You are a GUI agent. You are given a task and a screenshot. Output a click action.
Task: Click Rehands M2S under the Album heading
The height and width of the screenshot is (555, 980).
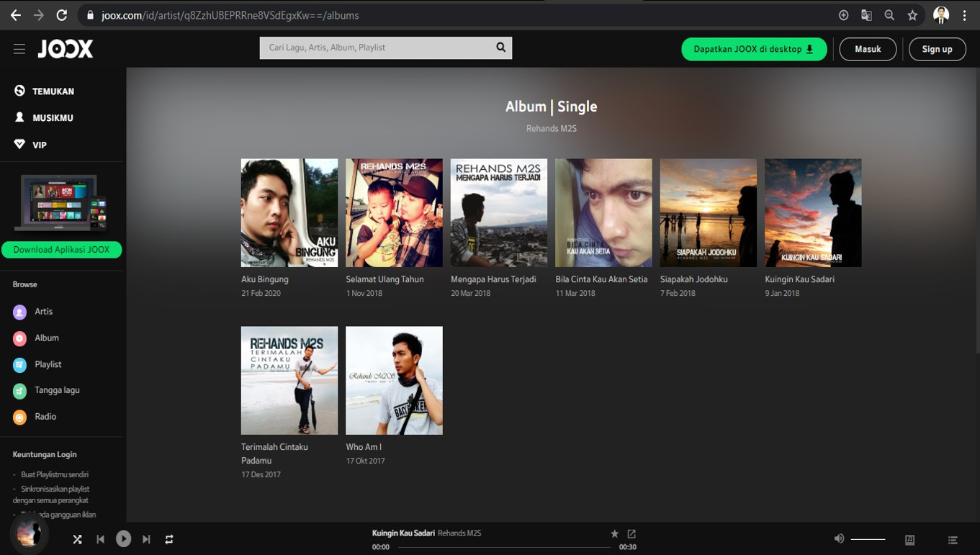552,129
